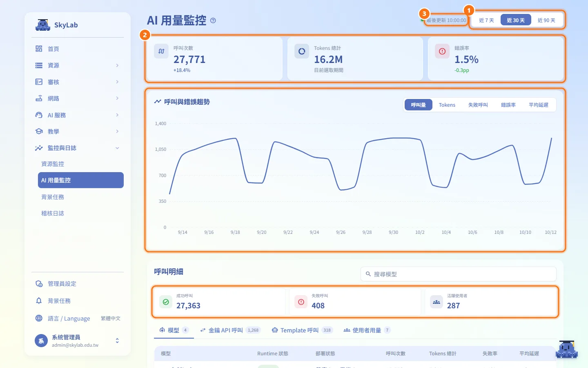Click the 語言 globe icon

(x=39, y=318)
